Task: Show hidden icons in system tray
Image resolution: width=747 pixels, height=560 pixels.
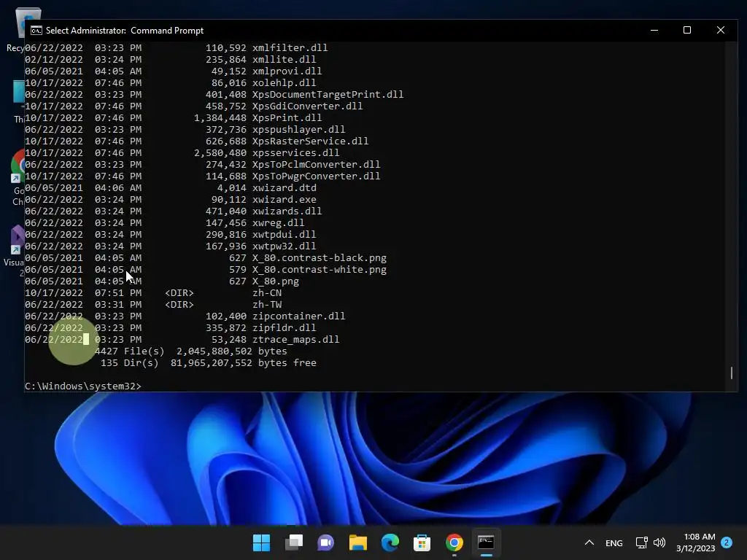Action: 589,542
